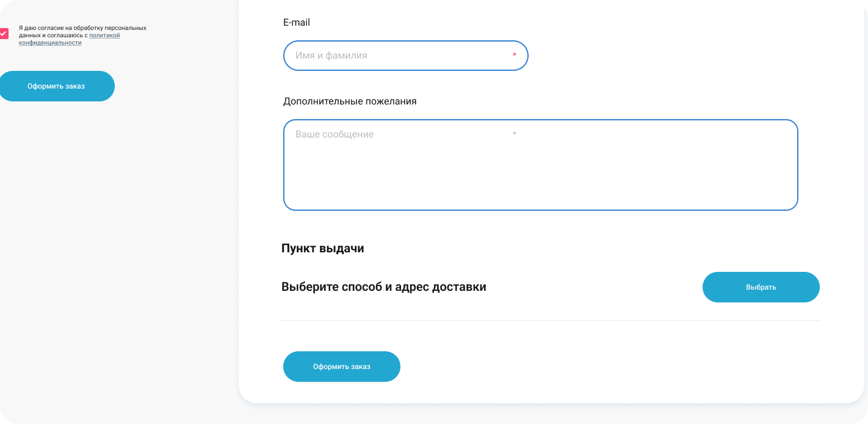Click Выберите способ и адрес доставки text

tap(384, 287)
